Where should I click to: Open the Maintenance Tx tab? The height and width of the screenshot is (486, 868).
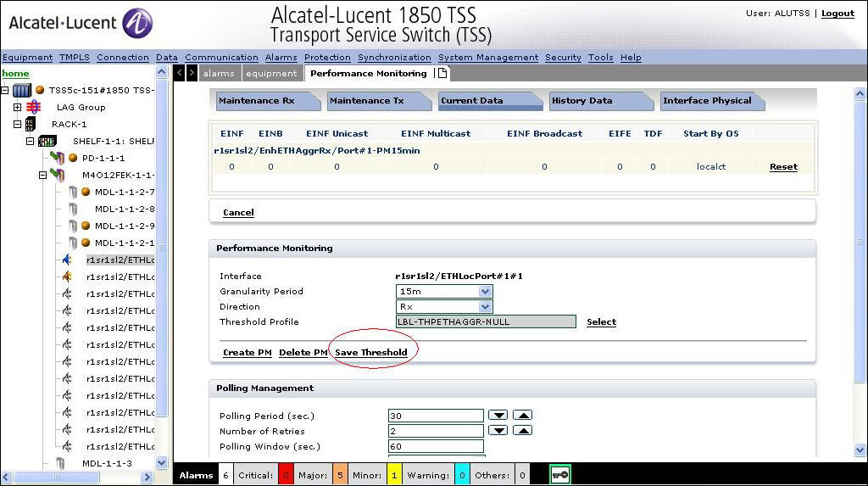point(379,101)
